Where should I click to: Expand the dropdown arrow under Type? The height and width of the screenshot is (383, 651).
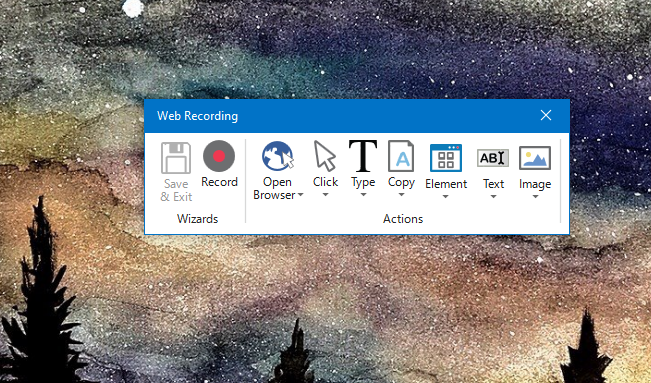363,195
